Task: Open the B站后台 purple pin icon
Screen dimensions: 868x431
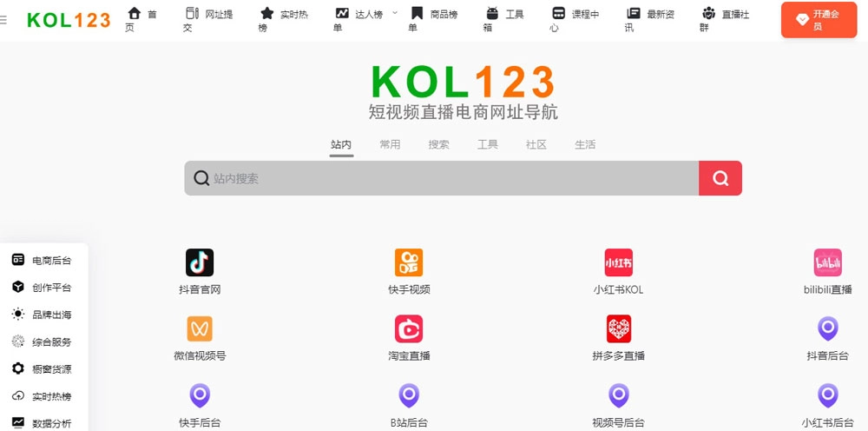Action: pos(409,395)
